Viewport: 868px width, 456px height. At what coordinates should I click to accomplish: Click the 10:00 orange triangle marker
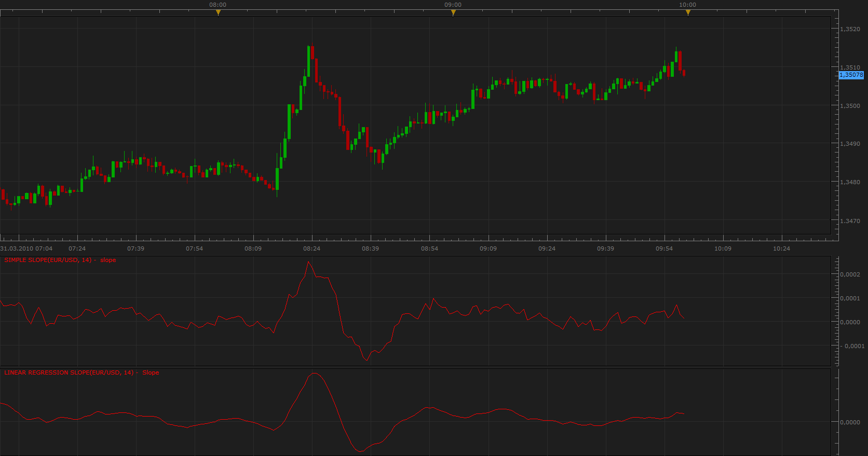[688, 13]
